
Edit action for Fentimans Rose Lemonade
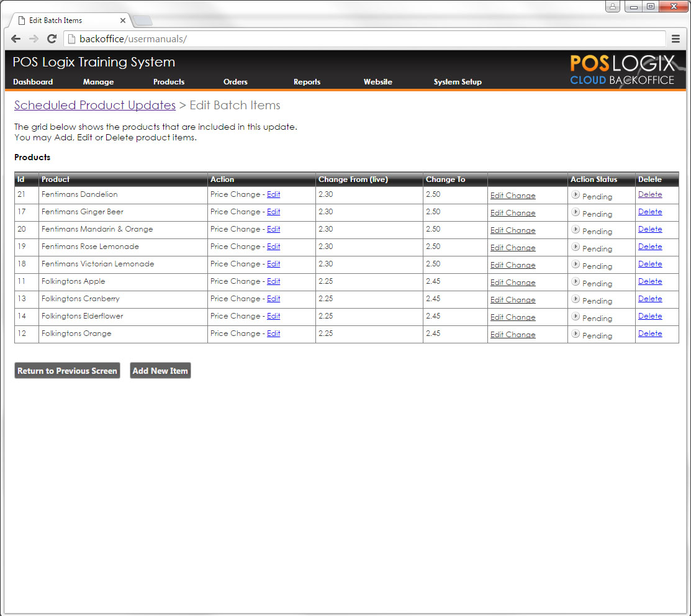tap(273, 247)
